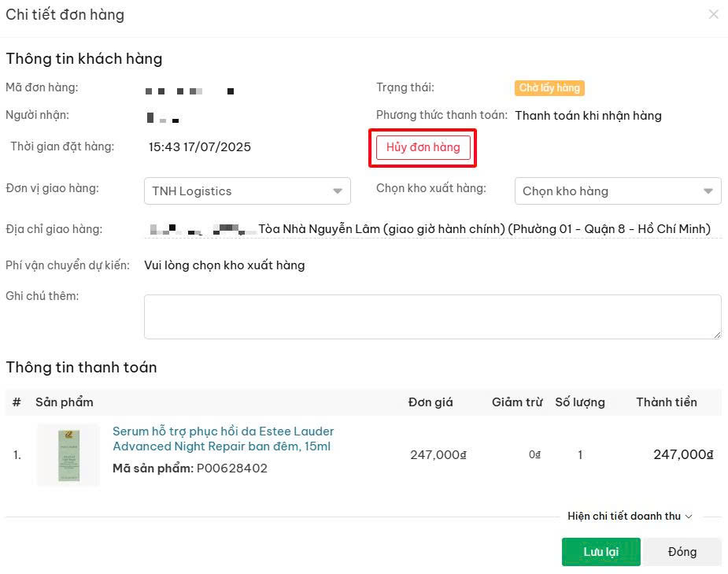Open the Chọn kho hàng warehouse dropdown
This screenshot has width=728, height=574.
[x=618, y=191]
